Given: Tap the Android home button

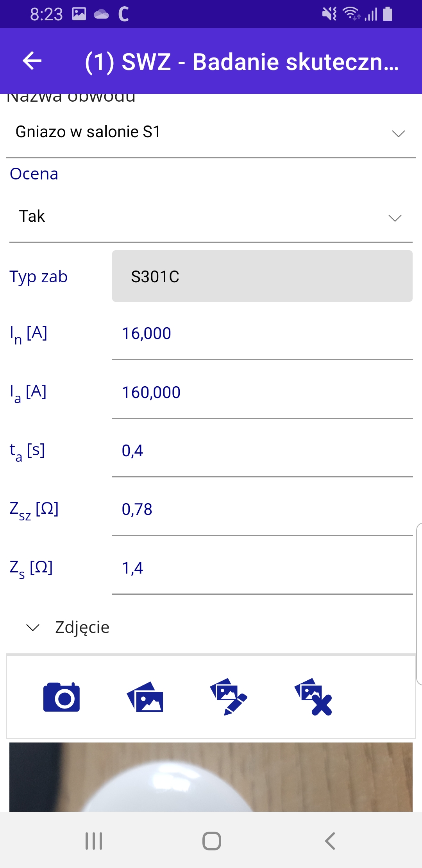Looking at the screenshot, I should 211,841.
